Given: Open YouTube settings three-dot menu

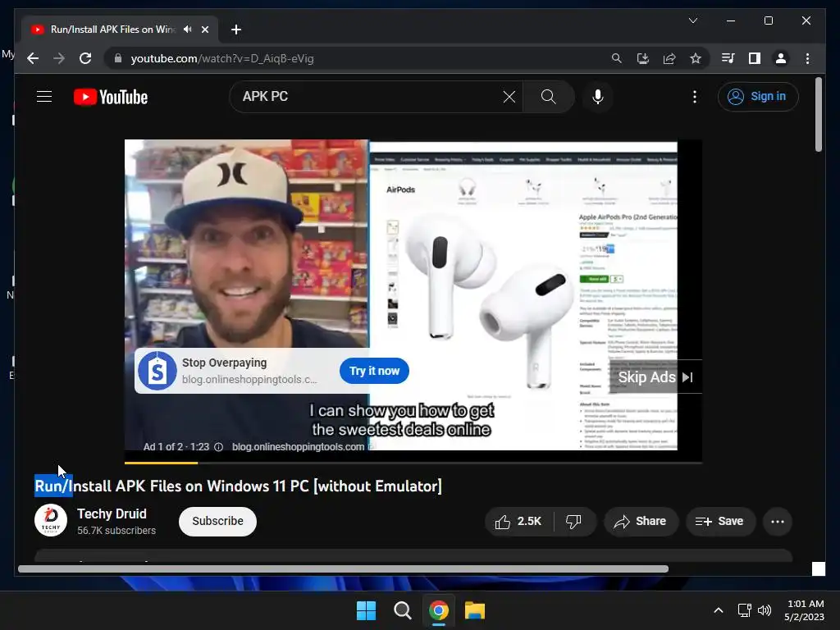Looking at the screenshot, I should (695, 97).
